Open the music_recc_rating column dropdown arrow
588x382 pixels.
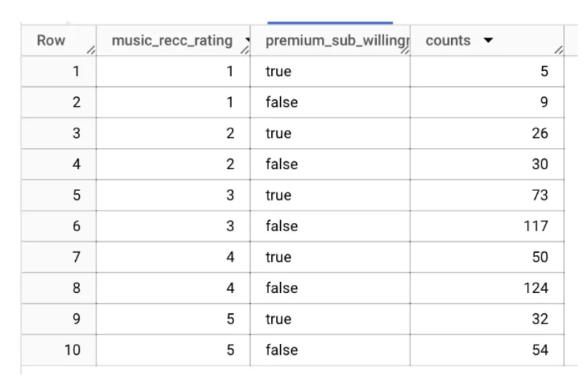247,42
